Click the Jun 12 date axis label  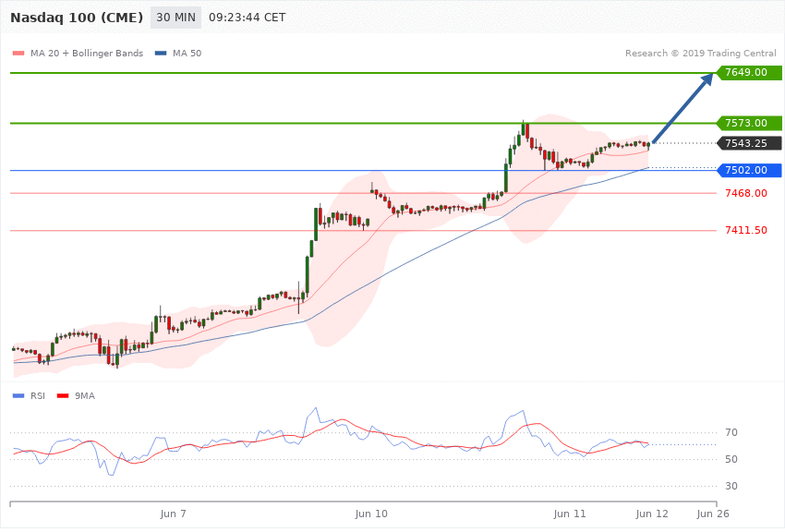click(652, 514)
